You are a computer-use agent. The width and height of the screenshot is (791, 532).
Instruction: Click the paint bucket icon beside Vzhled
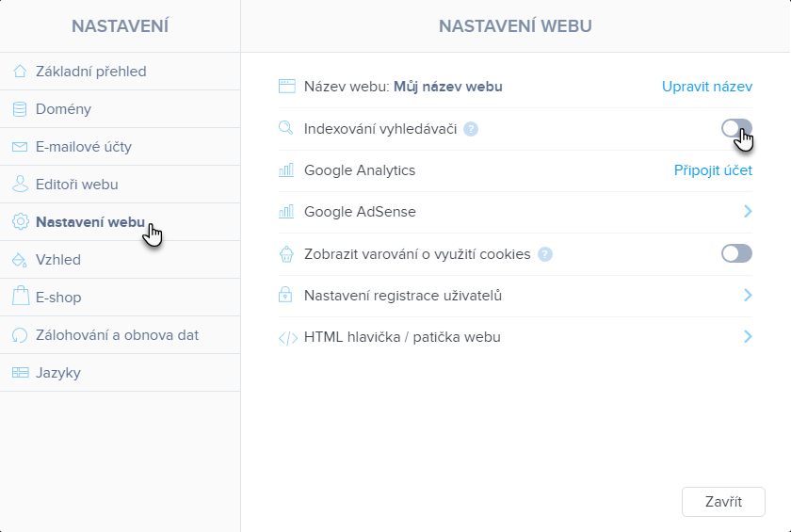tap(20, 260)
